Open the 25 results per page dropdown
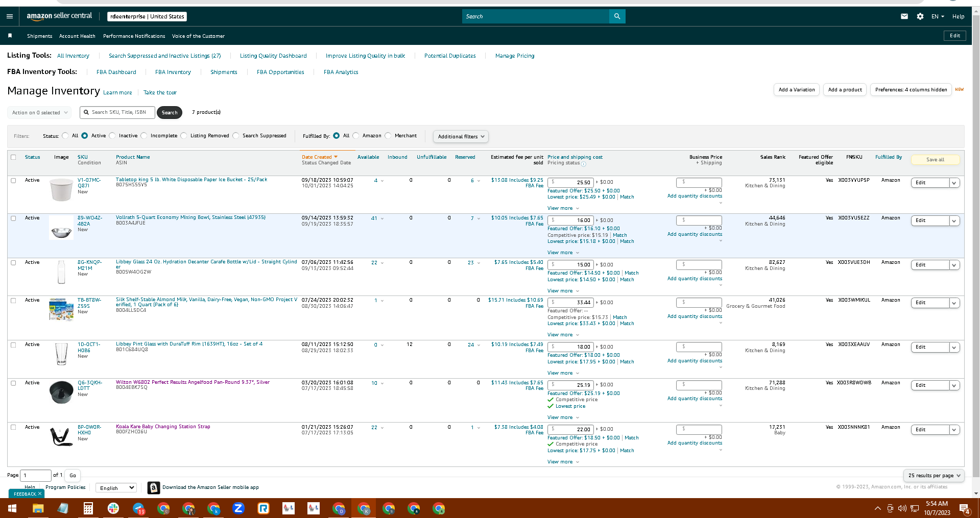The height and width of the screenshot is (518, 980). [x=934, y=475]
